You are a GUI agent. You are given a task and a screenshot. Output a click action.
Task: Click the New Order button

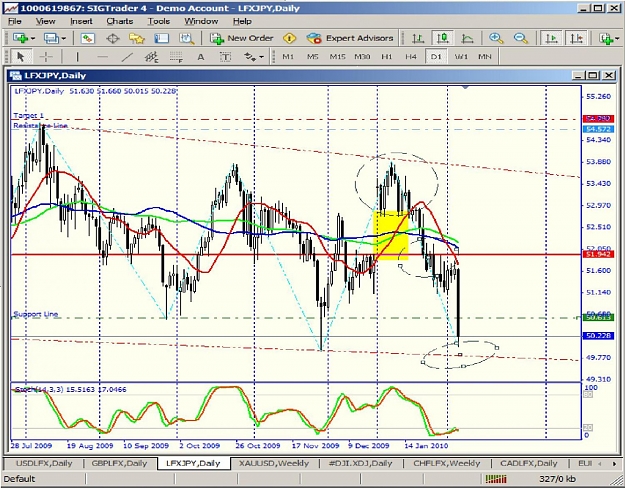tap(242, 38)
